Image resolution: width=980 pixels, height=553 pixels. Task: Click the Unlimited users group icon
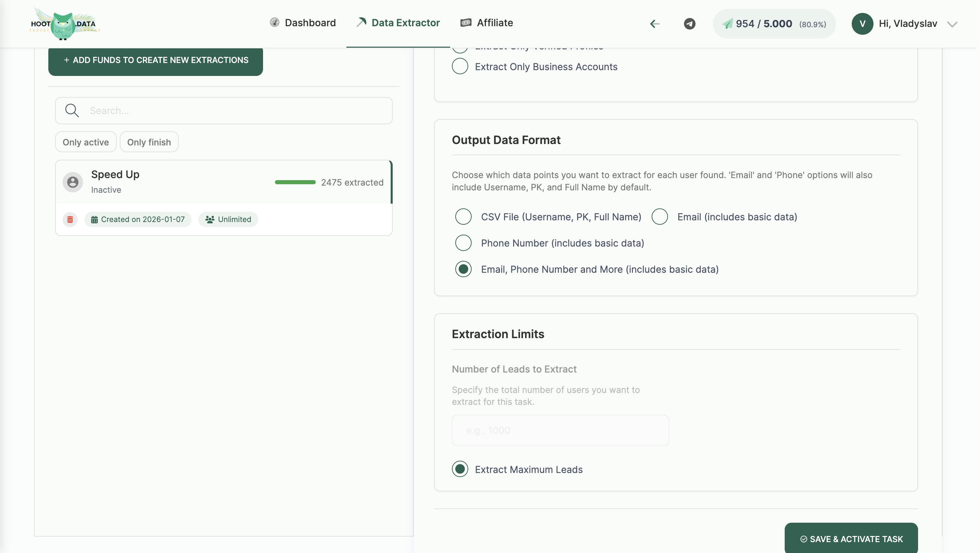pos(210,219)
